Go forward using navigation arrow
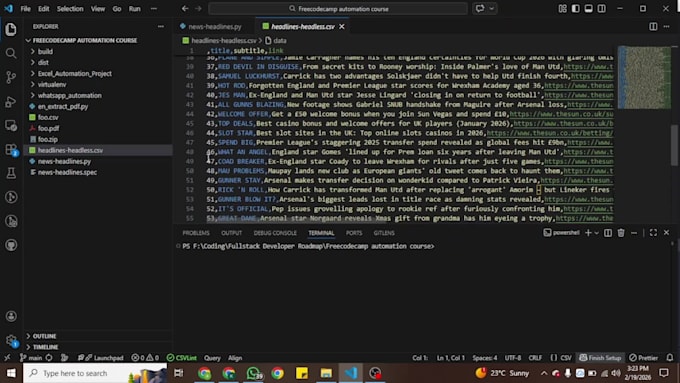 point(198,8)
